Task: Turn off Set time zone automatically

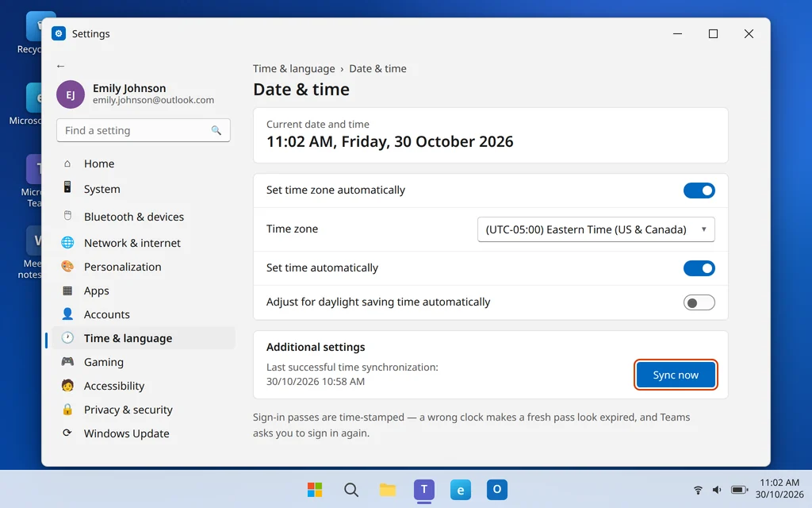Action: coord(699,190)
